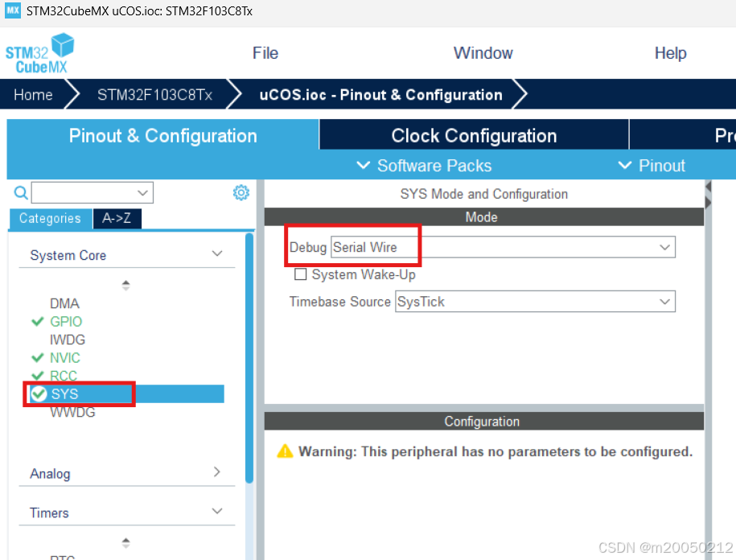Expand the Pinout menu
Viewport: 736px width, 560px height.
[652, 165]
